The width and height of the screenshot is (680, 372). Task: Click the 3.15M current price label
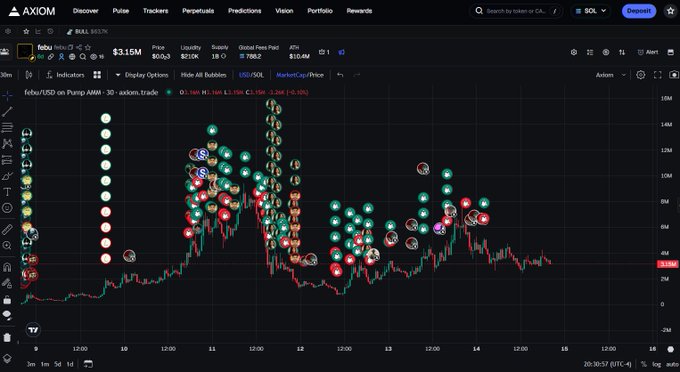[667, 264]
